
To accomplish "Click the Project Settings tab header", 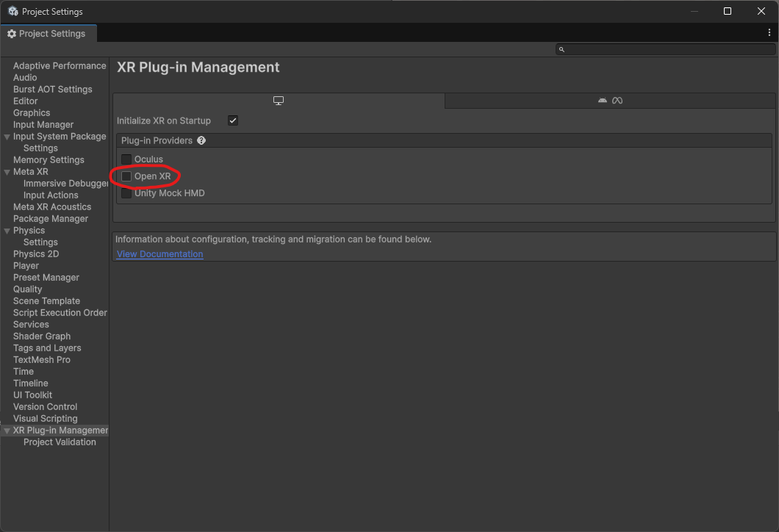I will click(49, 33).
